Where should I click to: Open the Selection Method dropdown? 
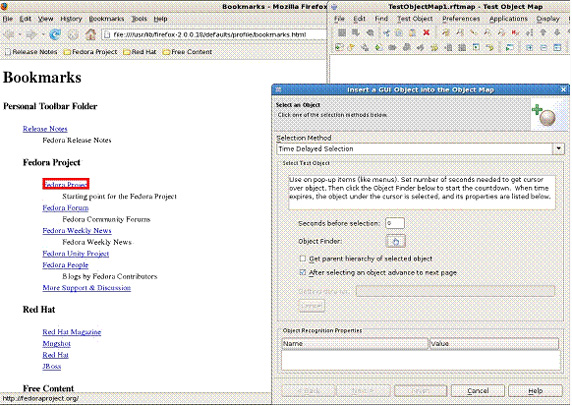(559, 149)
